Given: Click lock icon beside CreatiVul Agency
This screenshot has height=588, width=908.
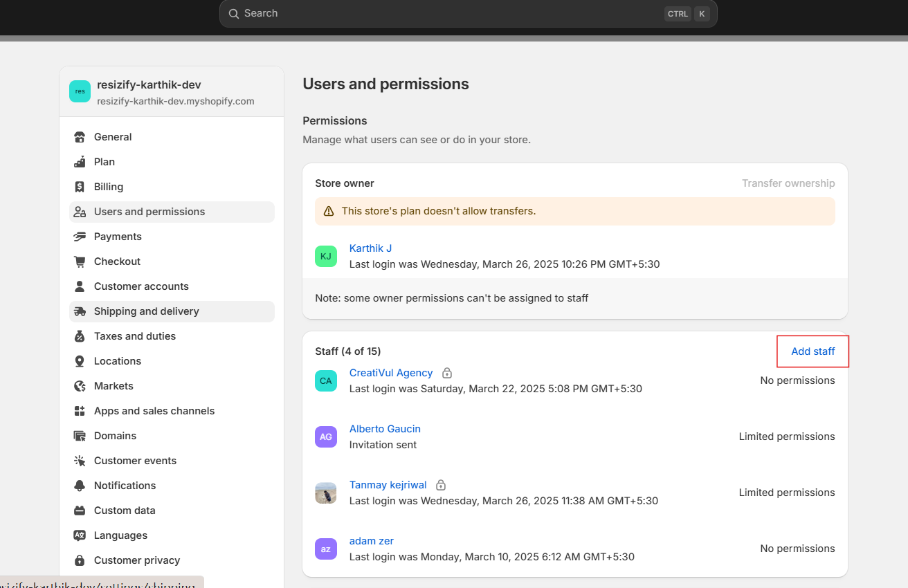Looking at the screenshot, I should click(x=447, y=373).
